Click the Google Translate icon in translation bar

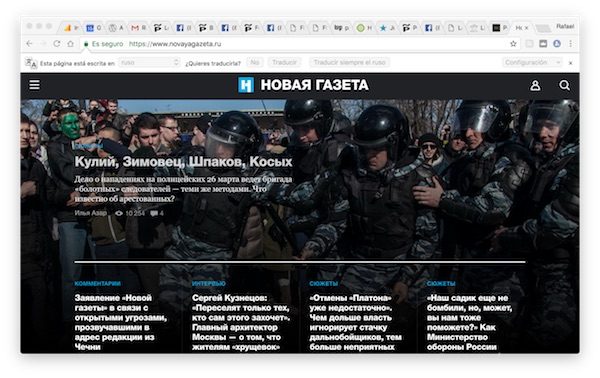coord(31,63)
